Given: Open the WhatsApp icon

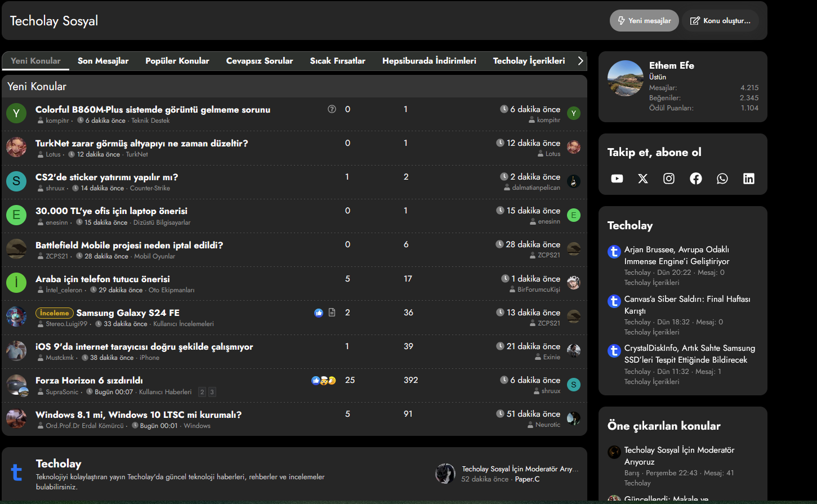Looking at the screenshot, I should click(x=722, y=179).
